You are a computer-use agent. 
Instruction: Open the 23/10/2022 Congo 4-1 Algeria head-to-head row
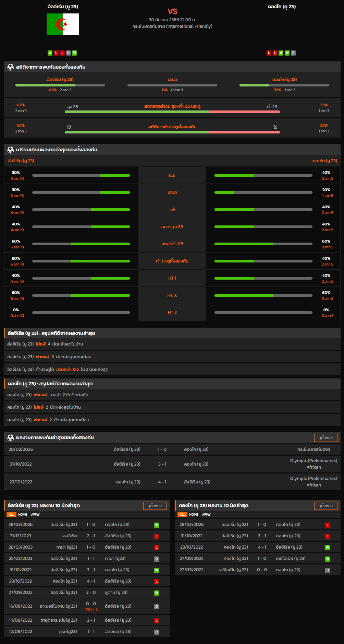(x=172, y=482)
